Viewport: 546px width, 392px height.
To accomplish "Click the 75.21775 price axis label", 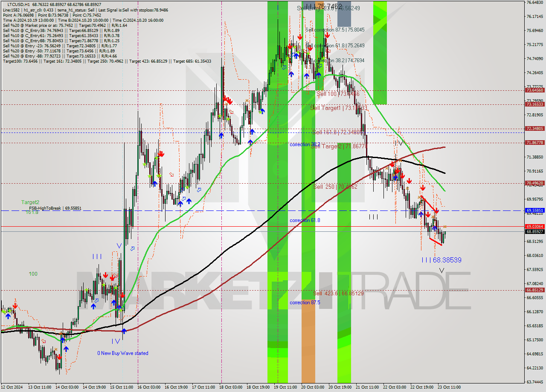I will pos(534,45).
